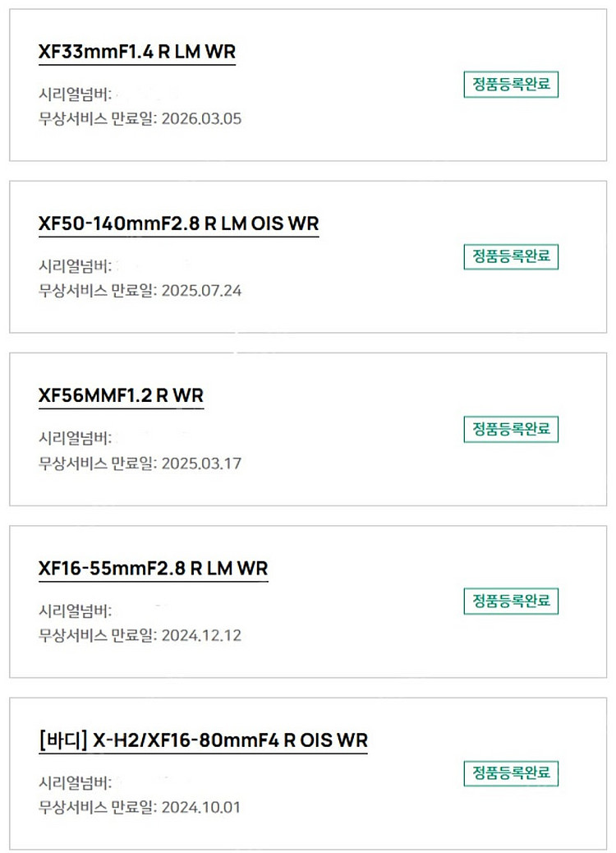Screen dimensions: 616x853
Task: Select the 2025.03.17 expiration date text
Action: click(x=201, y=463)
